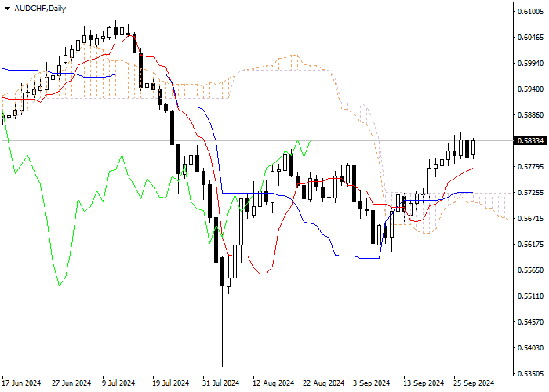The height and width of the screenshot is (392, 549).
Task: Click the 0.57255 price axis label
Action: 530,193
